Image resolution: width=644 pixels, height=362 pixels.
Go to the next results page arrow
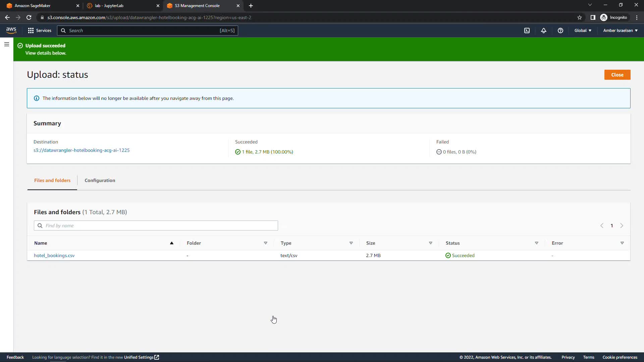(x=622, y=226)
